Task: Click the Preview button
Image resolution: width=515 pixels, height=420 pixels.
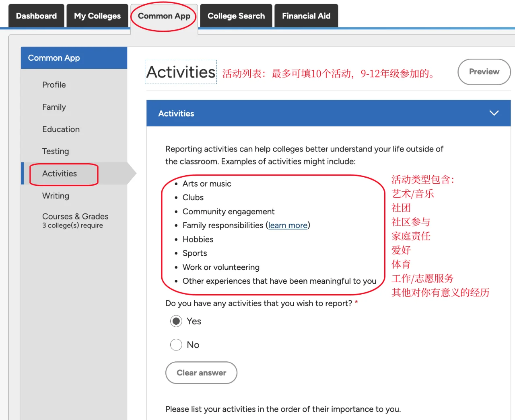Action: tap(484, 72)
